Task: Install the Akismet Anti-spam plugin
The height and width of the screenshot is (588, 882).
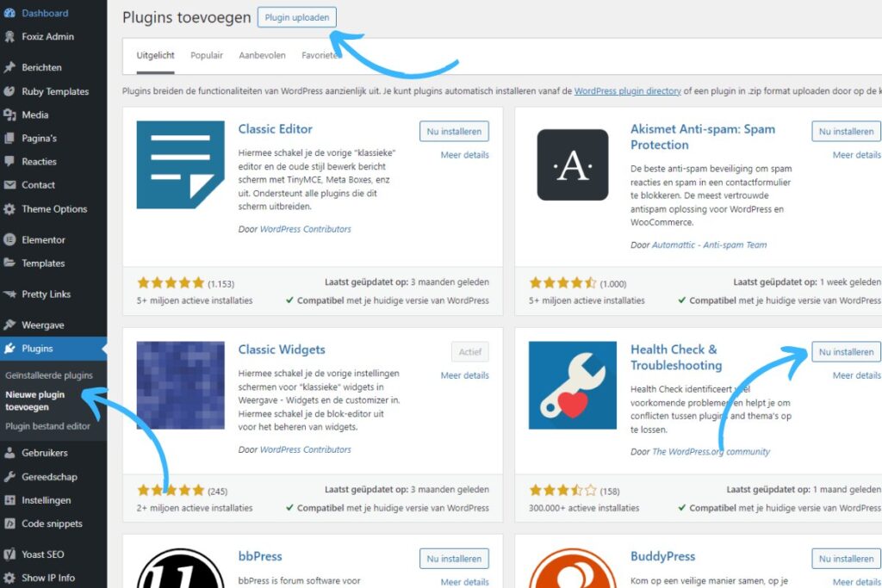Action: point(846,132)
